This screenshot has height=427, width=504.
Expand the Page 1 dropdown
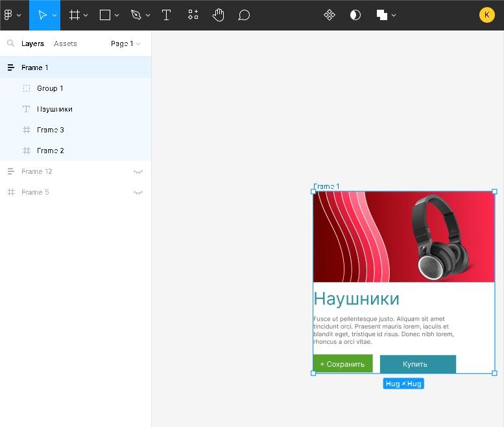click(125, 43)
